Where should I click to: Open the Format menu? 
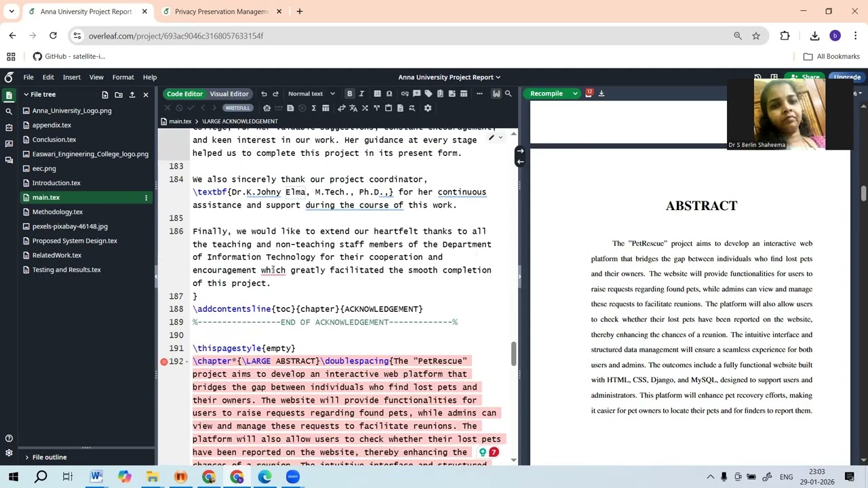coord(123,77)
